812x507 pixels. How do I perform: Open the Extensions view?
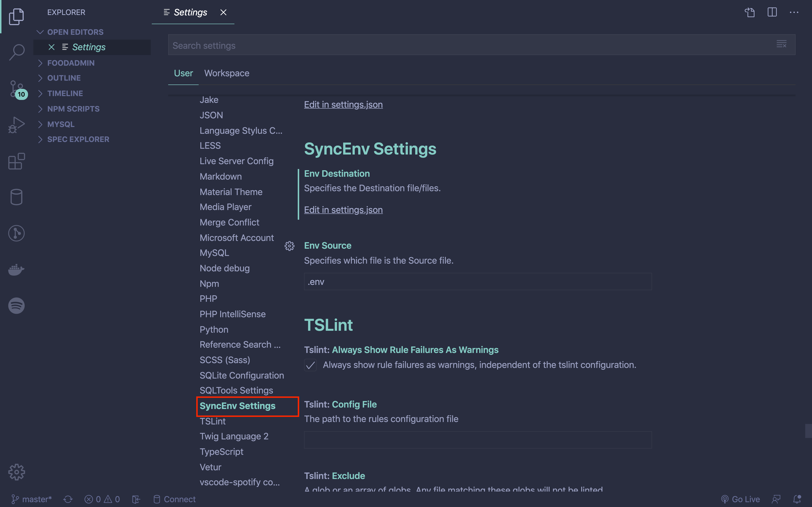click(16, 161)
